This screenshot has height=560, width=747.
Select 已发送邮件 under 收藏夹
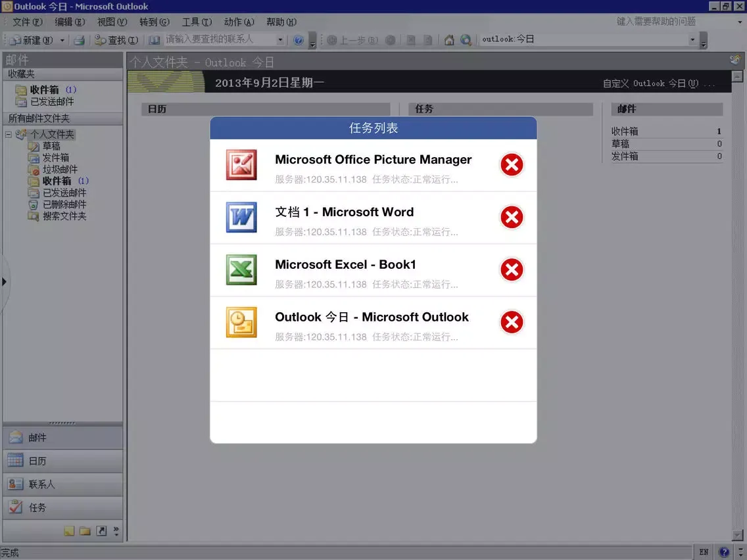[45, 101]
